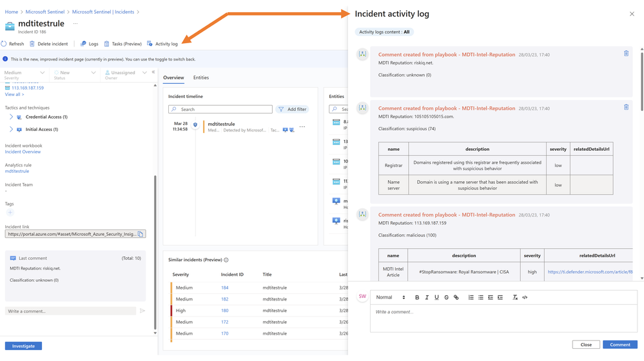This screenshot has height=361, width=644.
Task: Open the mdtitestrule analytics rule link
Action: pos(17,171)
